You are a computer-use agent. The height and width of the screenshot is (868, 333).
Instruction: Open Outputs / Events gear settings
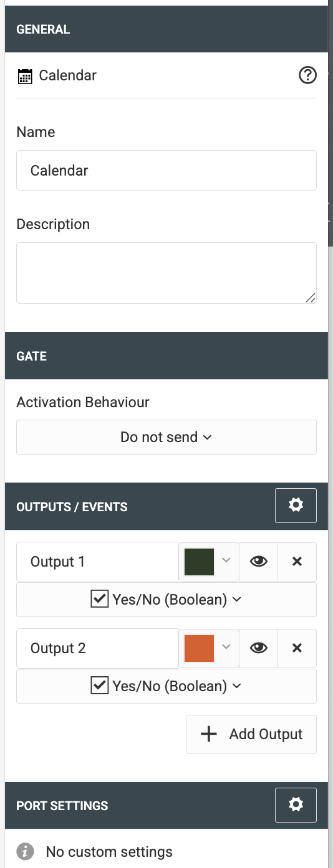pos(296,505)
